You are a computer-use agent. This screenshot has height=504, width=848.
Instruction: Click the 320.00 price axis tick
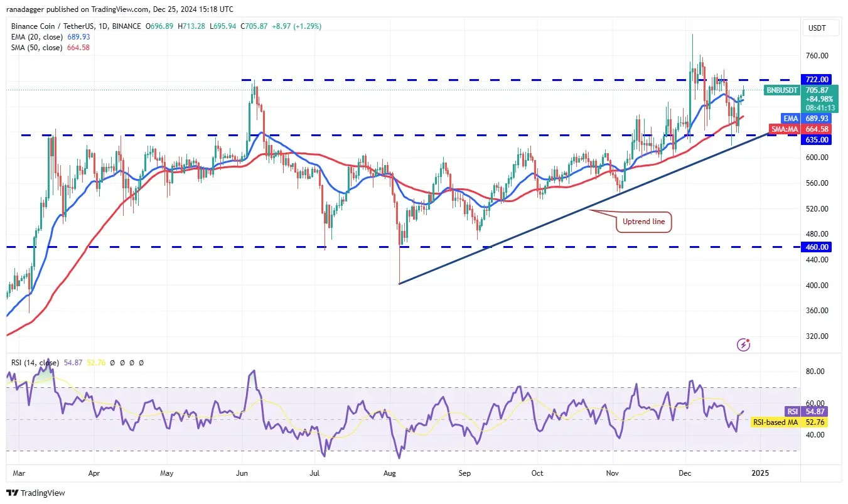pyautogui.click(x=817, y=336)
